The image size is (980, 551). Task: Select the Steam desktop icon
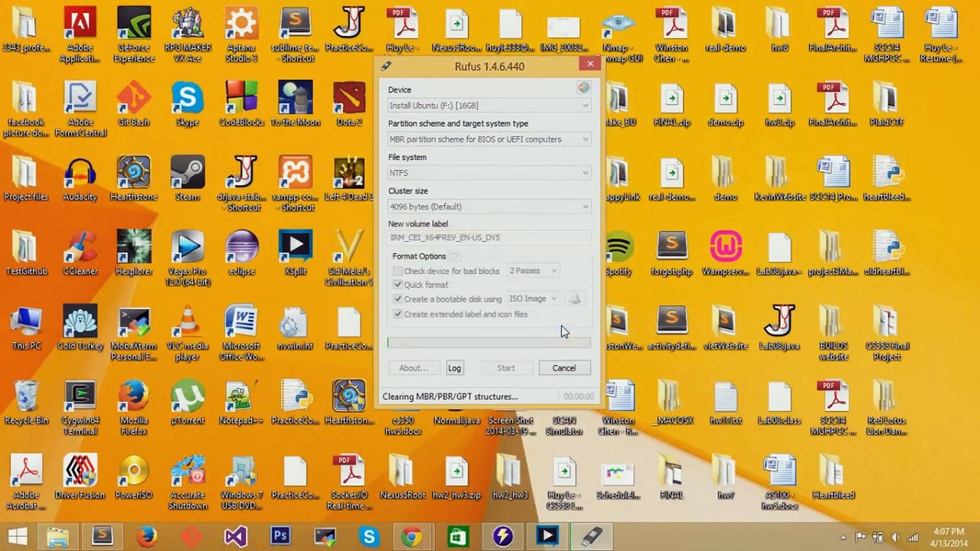(x=188, y=179)
